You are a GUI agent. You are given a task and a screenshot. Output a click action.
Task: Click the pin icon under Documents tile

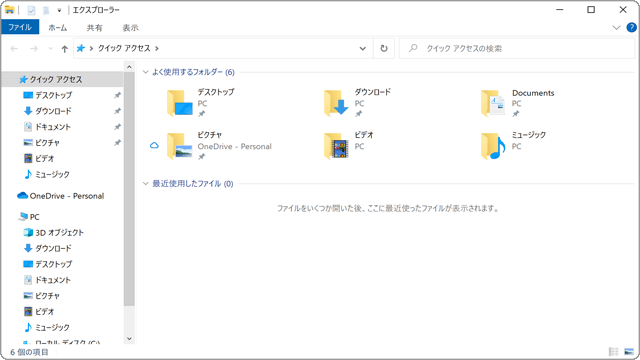pos(516,114)
